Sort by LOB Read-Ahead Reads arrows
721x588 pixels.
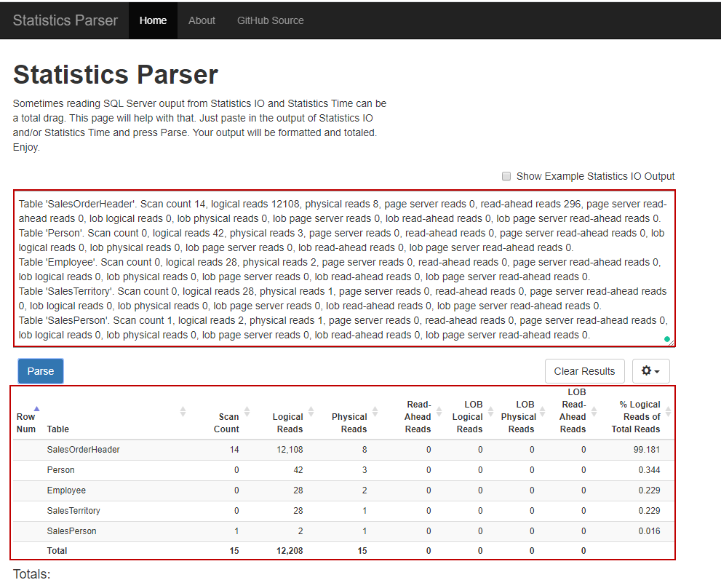point(594,411)
